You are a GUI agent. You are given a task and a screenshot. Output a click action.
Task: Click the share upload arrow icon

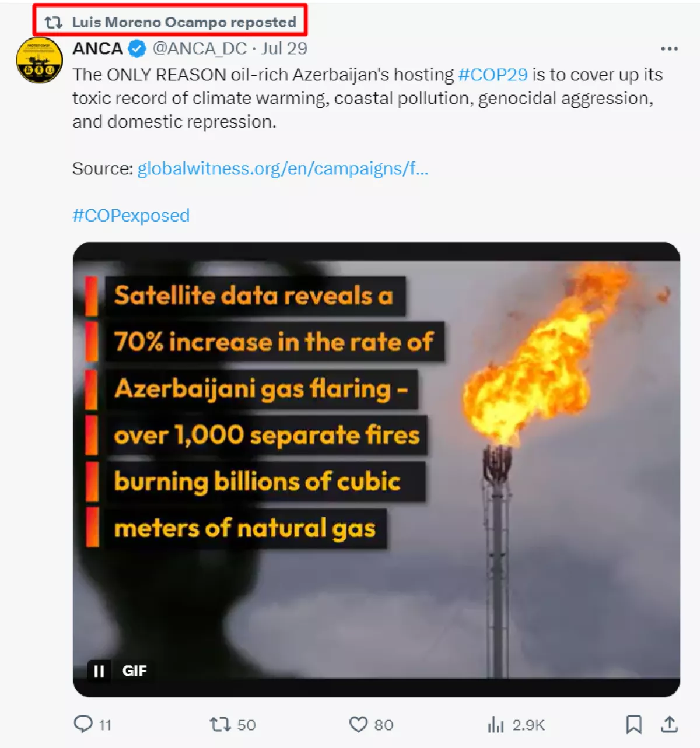pos(670,724)
